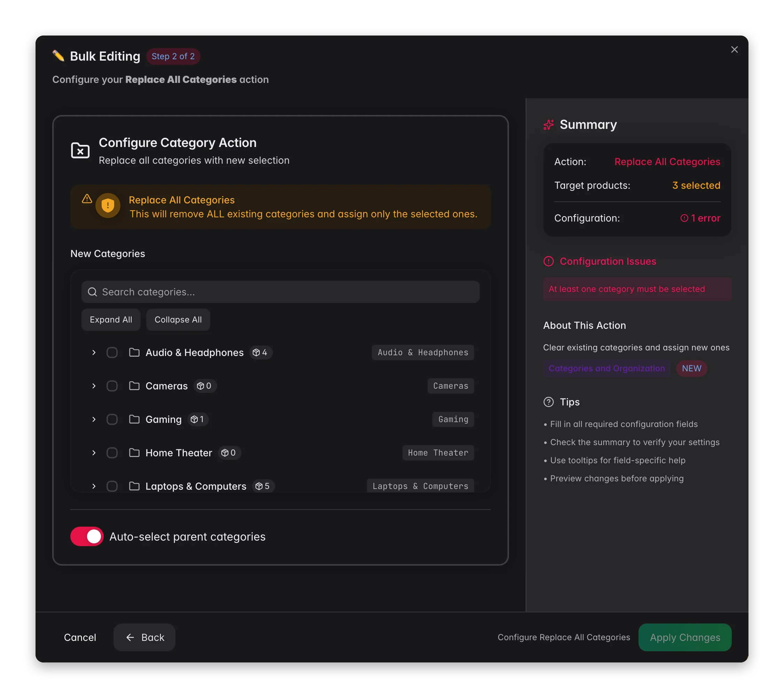Expand the Audio & Headphones category

click(94, 352)
